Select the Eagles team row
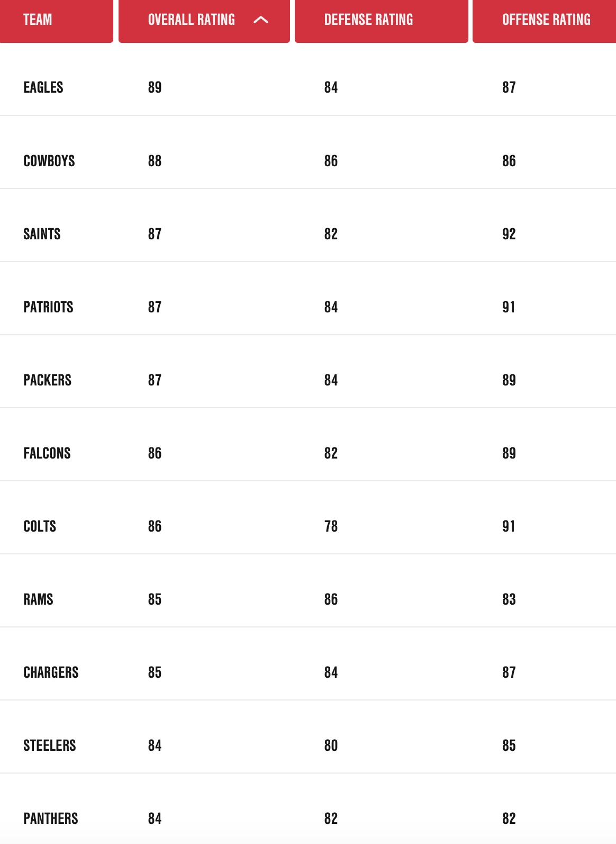Screen dimensions: 616x844 pos(43,87)
